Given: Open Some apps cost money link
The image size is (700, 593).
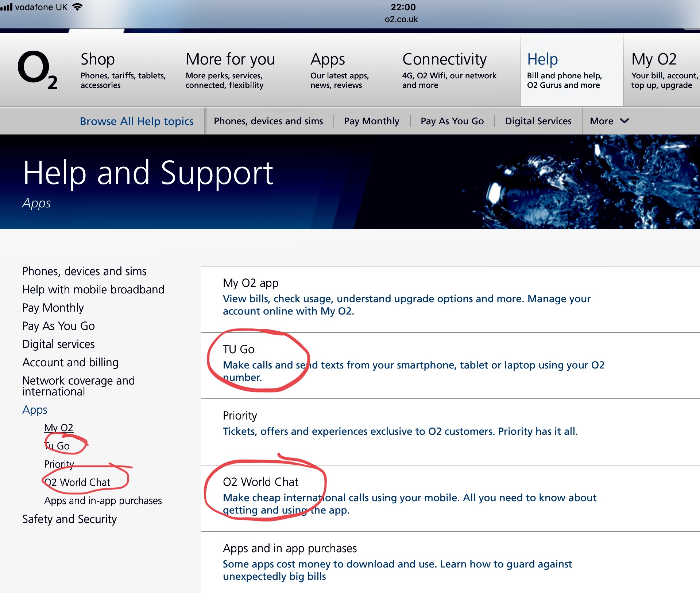Looking at the screenshot, I should tap(397, 570).
